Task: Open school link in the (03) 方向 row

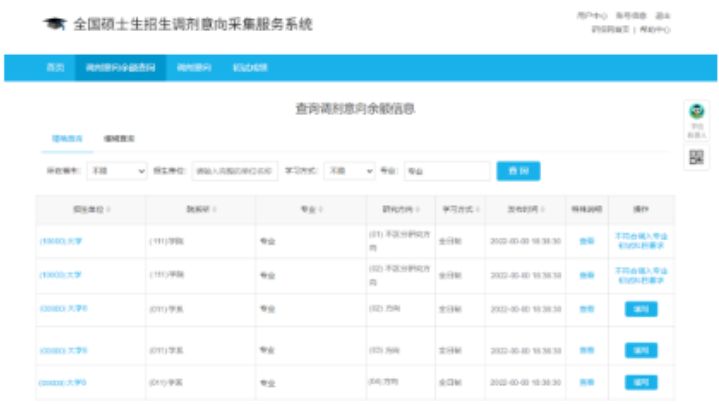Action: 63,350
